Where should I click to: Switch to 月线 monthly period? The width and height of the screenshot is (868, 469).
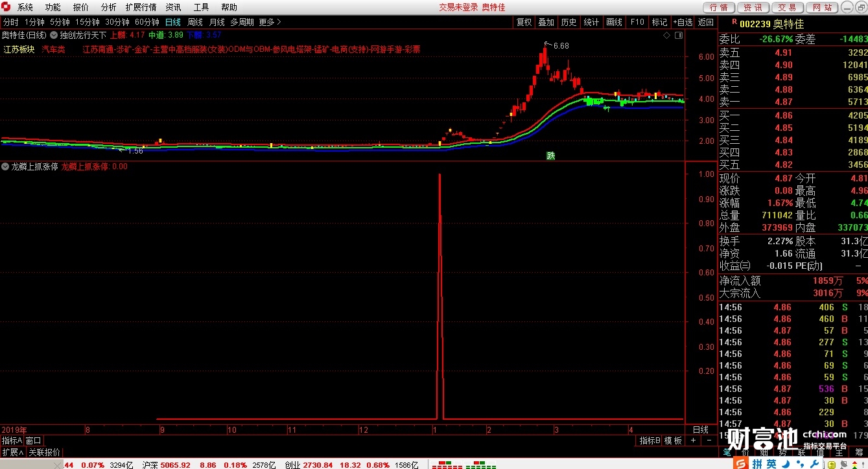coord(217,22)
